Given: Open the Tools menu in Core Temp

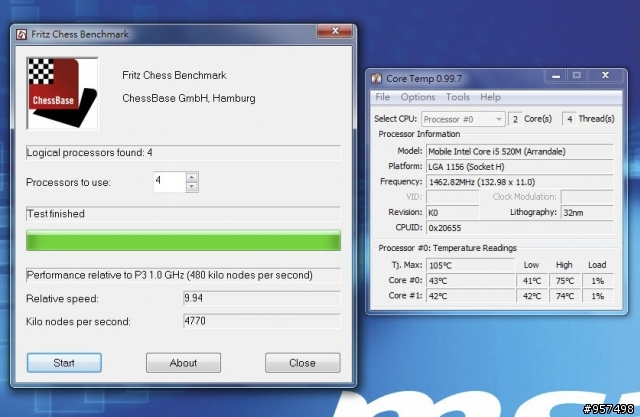Looking at the screenshot, I should click(x=458, y=97).
